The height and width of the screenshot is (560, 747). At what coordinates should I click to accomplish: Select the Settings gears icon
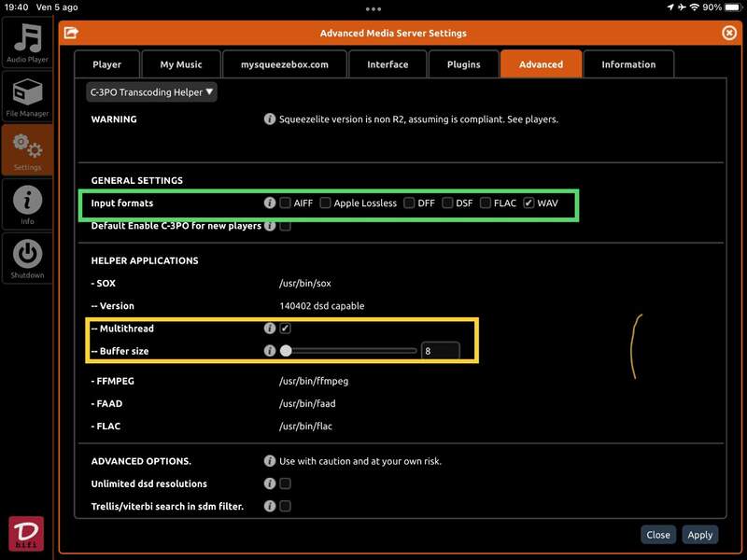point(27,149)
